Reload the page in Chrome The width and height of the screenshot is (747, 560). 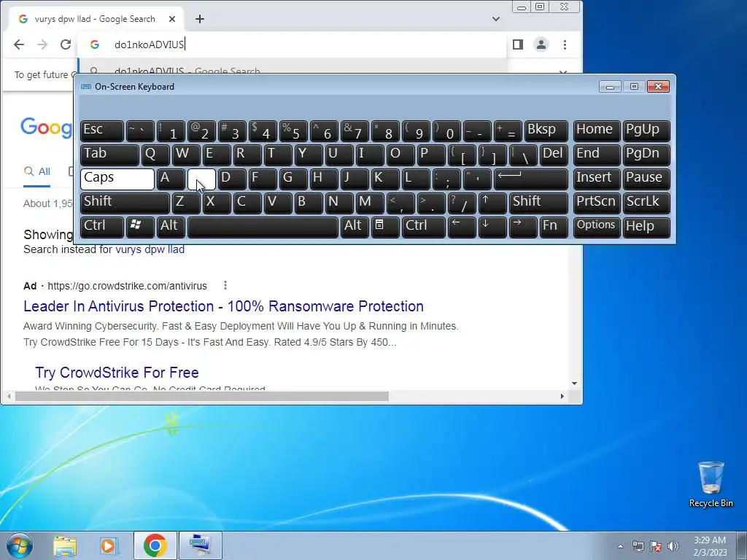tap(66, 44)
